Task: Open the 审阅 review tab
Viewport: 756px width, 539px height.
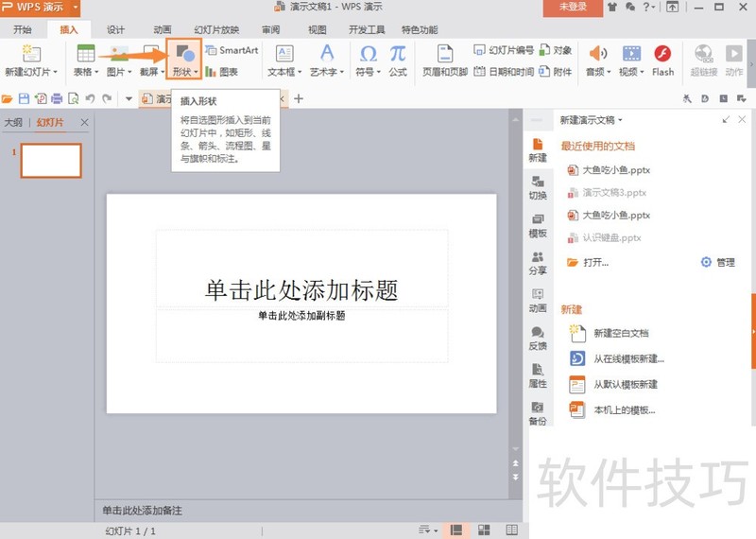Action: click(270, 30)
